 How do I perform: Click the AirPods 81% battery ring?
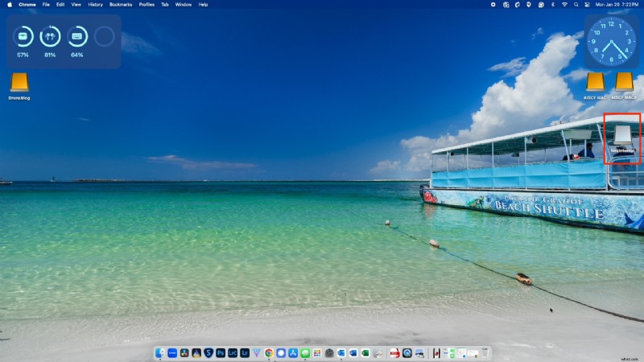pyautogui.click(x=50, y=36)
